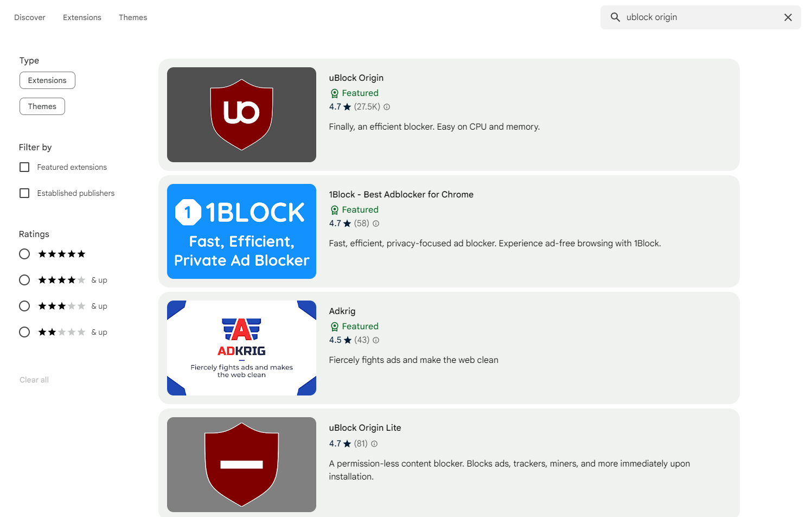Click the Featured badge icon on uBlock Origin

pyautogui.click(x=334, y=93)
